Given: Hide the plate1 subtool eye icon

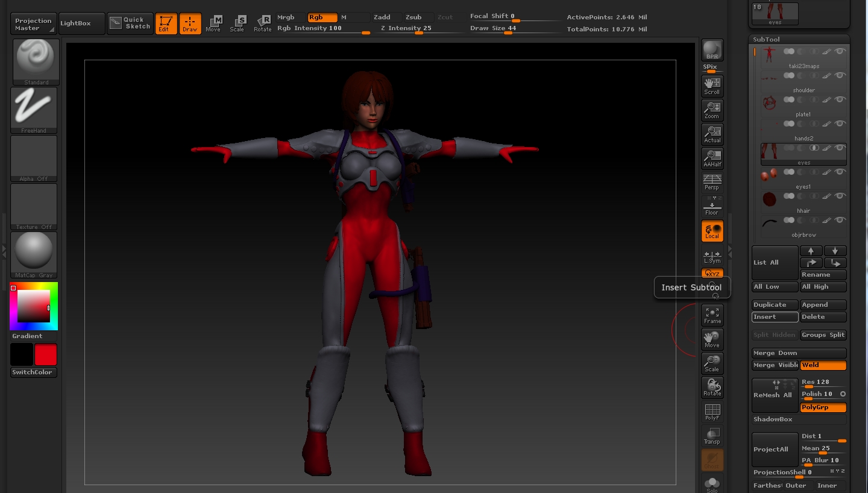Looking at the screenshot, I should coord(840,99).
